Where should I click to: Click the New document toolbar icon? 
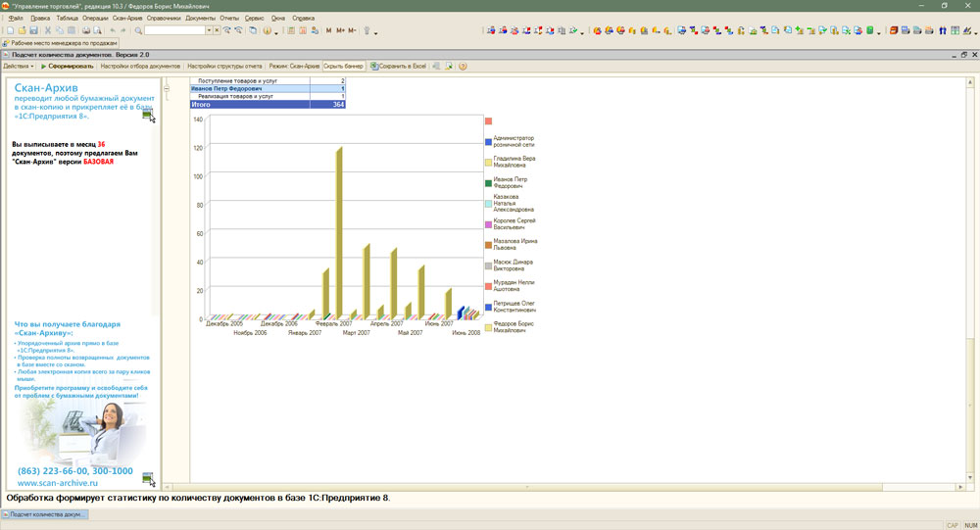pyautogui.click(x=10, y=30)
